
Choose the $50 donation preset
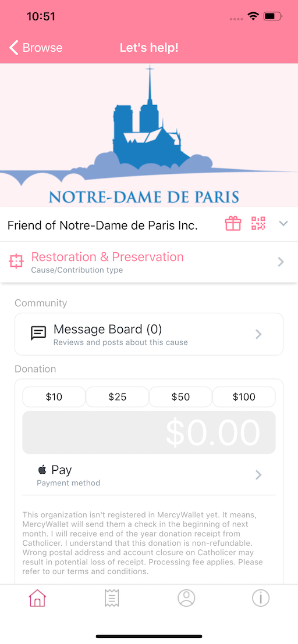click(x=180, y=397)
